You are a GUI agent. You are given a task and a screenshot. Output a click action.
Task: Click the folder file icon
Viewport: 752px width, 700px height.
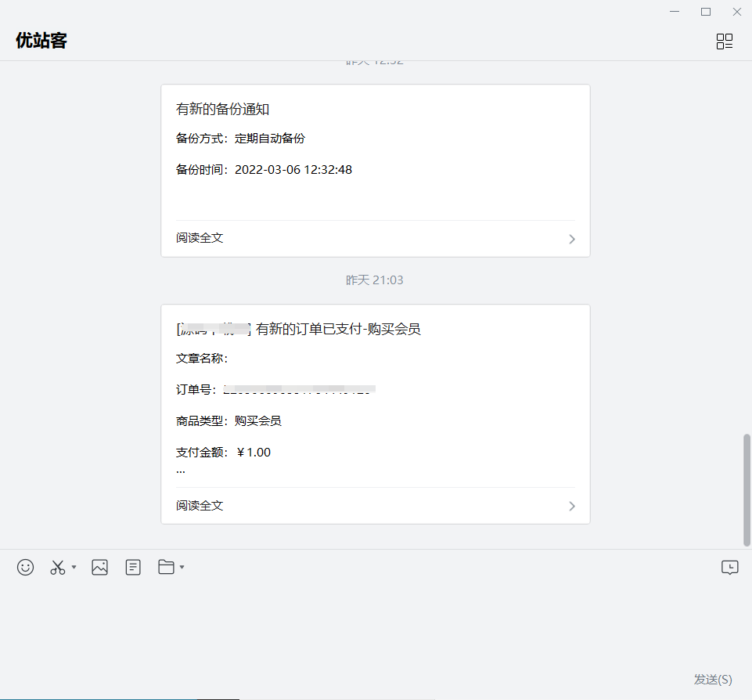click(166, 567)
